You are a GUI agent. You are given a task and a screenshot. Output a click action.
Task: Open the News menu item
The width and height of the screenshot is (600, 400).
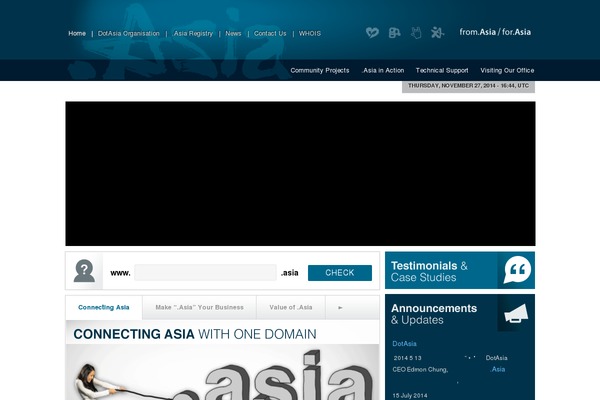[x=233, y=34]
